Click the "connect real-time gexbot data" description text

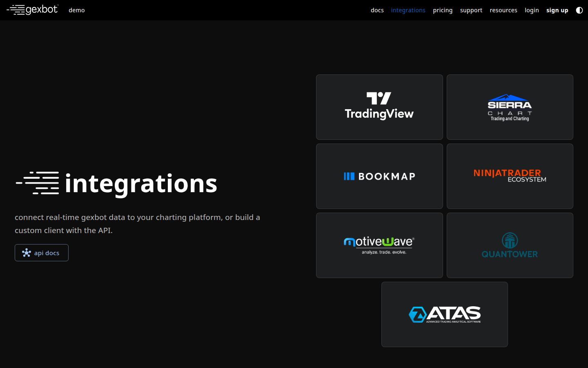point(137,224)
